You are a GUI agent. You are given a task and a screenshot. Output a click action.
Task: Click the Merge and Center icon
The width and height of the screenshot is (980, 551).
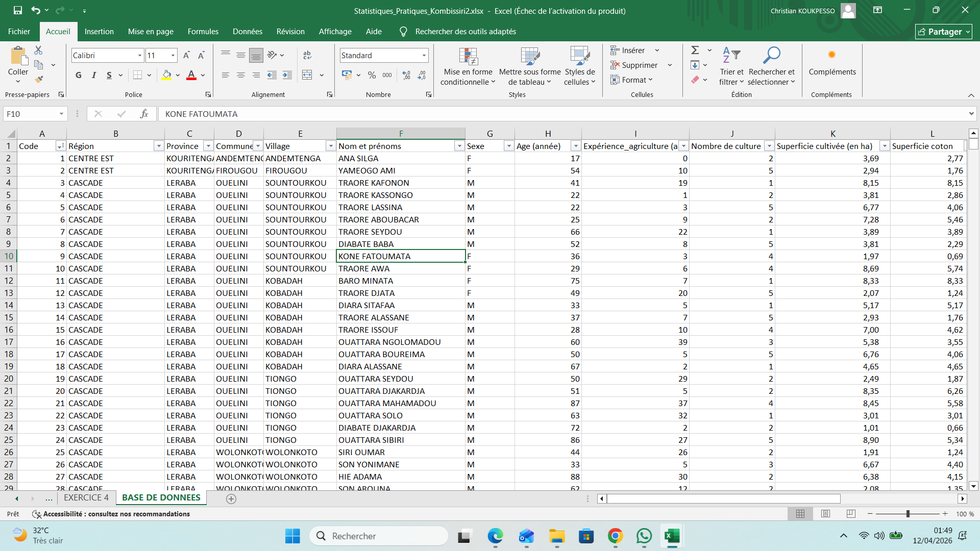307,75
